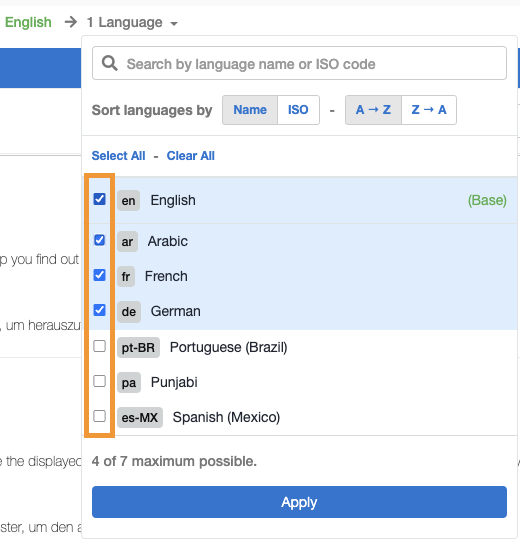This screenshot has width=520, height=541.
Task: Click the 'ar' ISO code badge
Action: tap(127, 242)
